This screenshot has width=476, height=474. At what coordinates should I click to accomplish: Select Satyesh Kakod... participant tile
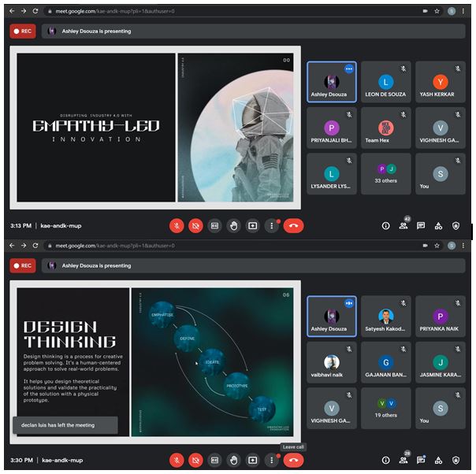click(386, 317)
